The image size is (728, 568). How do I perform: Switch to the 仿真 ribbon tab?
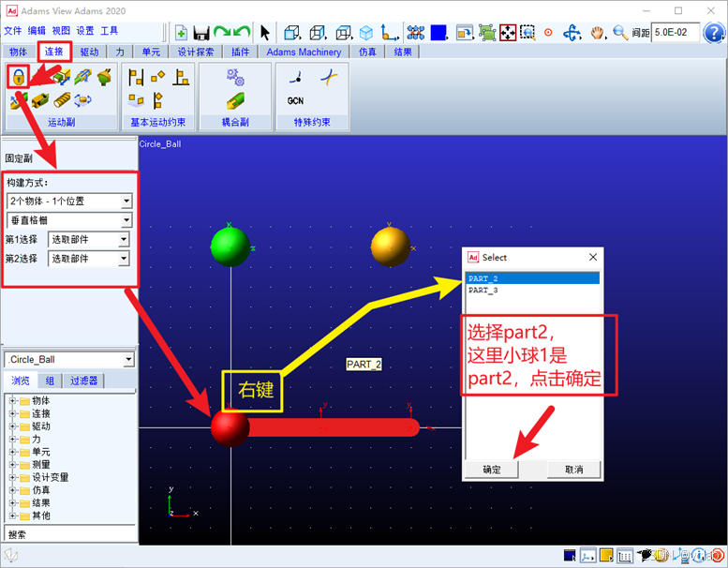(367, 52)
